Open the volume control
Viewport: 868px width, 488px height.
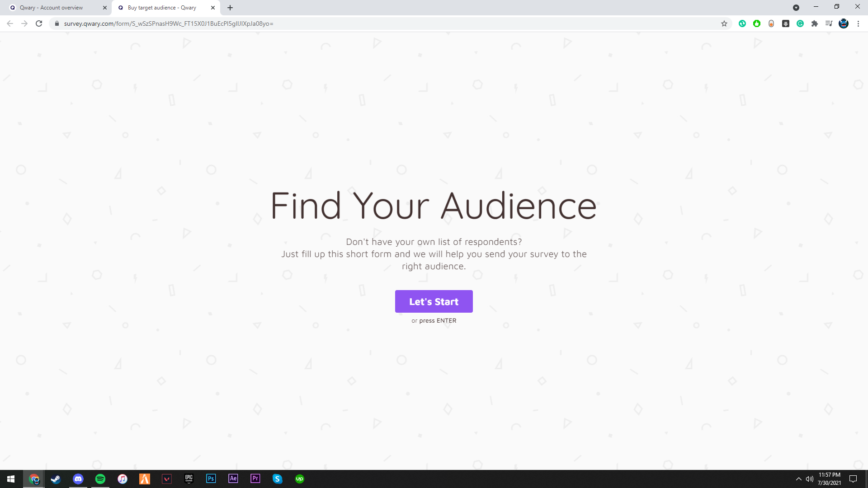(809, 479)
